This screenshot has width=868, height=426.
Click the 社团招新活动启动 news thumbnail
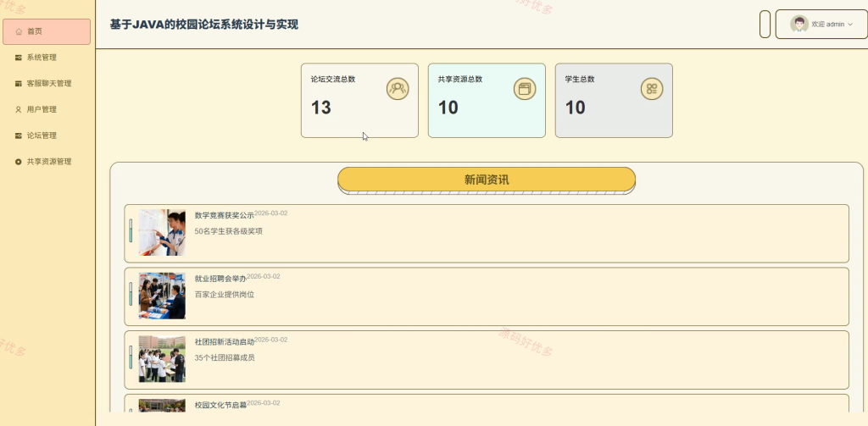[x=162, y=359]
